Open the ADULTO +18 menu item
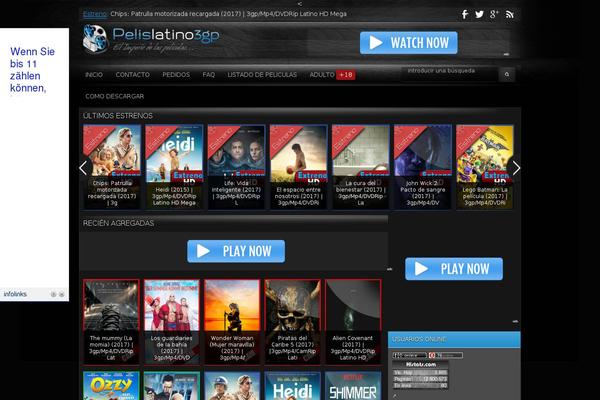 click(x=332, y=75)
